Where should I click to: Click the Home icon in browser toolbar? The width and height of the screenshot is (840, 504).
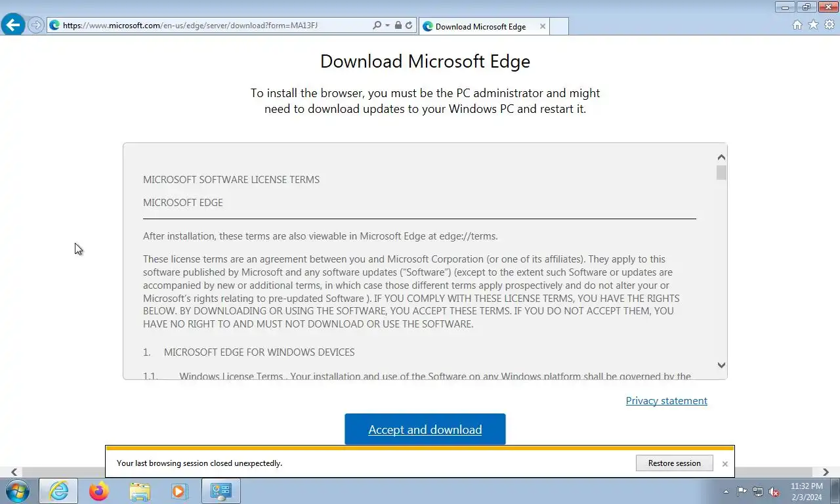(797, 25)
